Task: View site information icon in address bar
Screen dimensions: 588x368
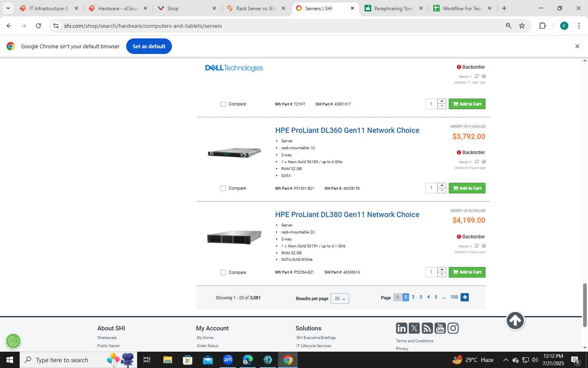Action: [56, 26]
